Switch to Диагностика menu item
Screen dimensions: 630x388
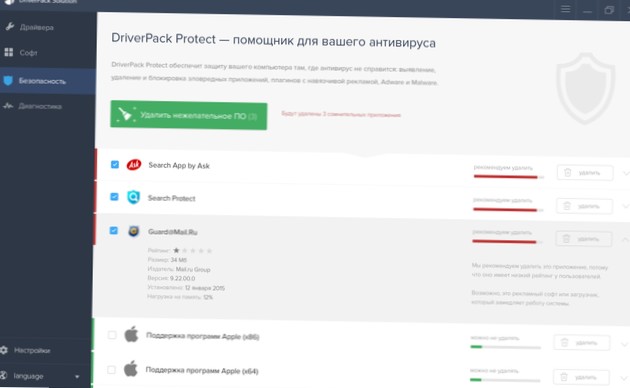click(x=40, y=106)
